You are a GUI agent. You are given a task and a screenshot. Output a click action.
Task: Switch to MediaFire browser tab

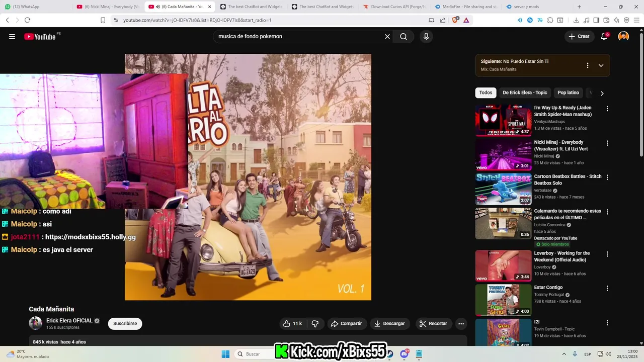(x=466, y=7)
